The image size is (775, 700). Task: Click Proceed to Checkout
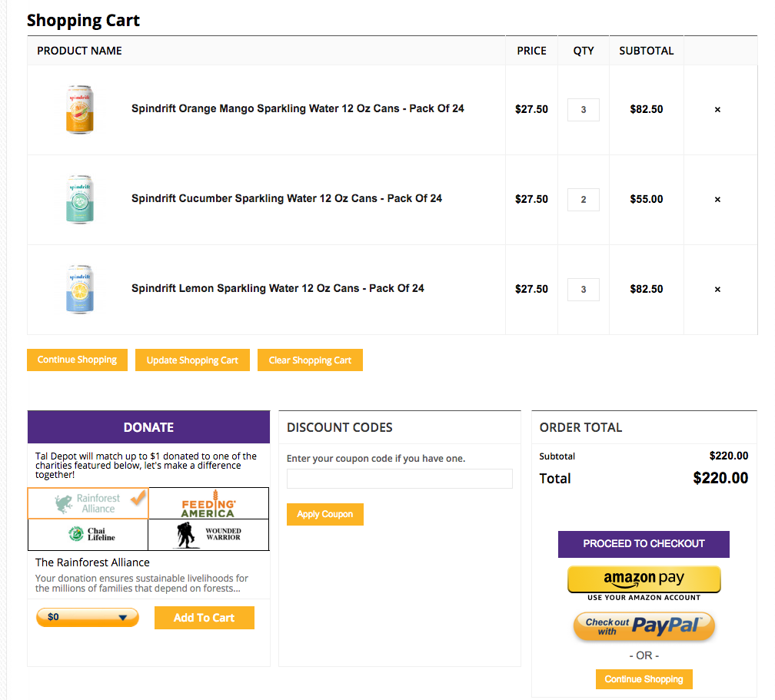pos(644,544)
